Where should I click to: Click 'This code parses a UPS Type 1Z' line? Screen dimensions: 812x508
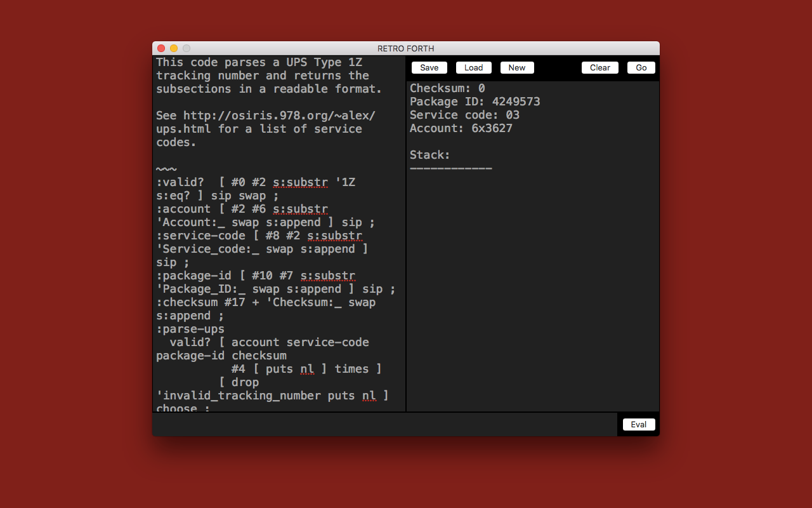(x=259, y=62)
